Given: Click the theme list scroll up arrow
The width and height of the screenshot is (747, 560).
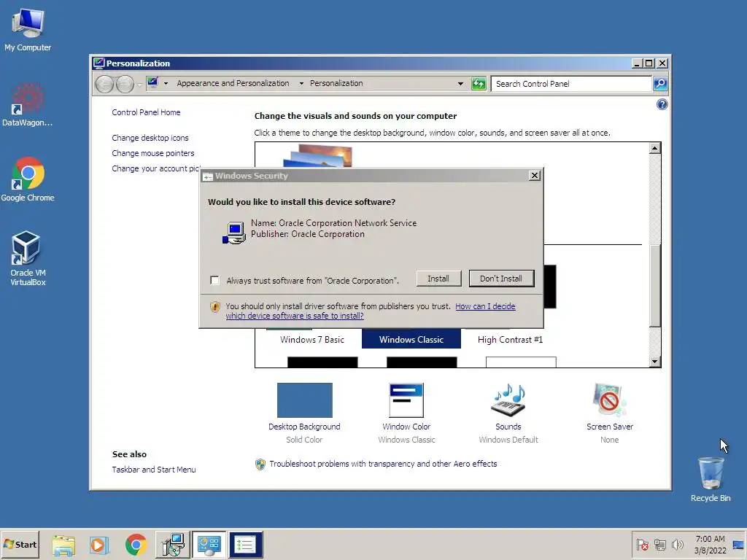Looking at the screenshot, I should tap(655, 148).
